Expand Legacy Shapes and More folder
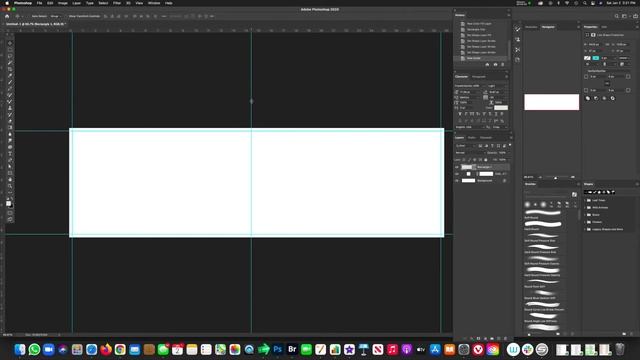Viewport: 640px width, 360px height. 585,229
